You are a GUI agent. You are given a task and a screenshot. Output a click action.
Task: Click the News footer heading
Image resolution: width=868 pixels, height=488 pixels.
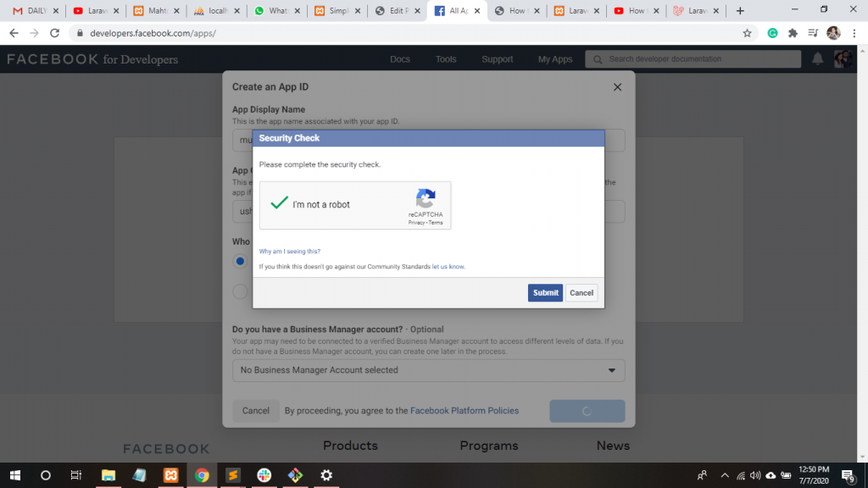tap(613, 446)
